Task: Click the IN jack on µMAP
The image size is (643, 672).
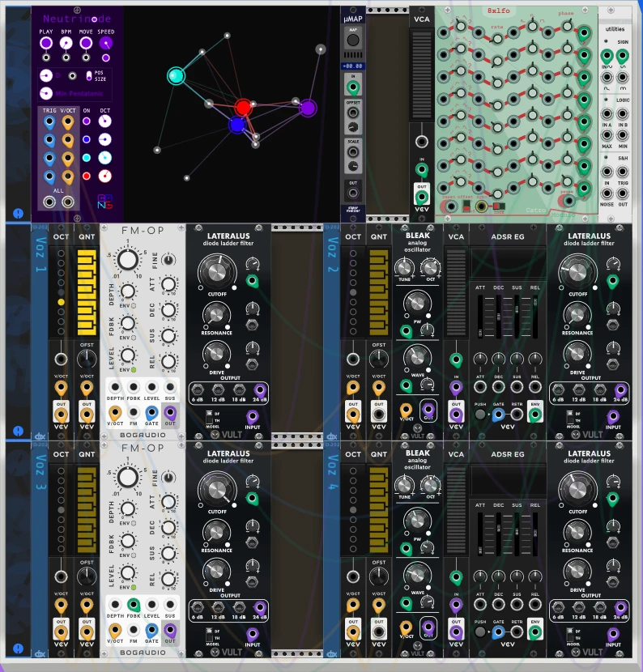Action: (353, 87)
